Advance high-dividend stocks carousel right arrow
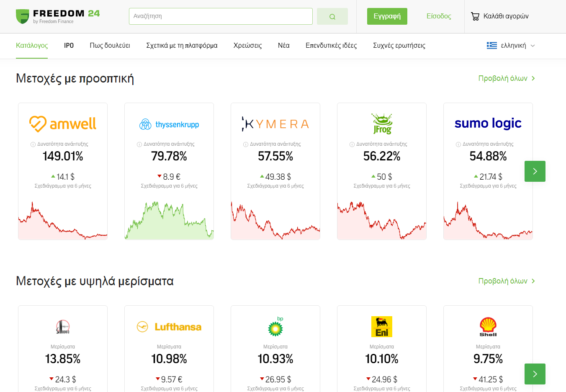The height and width of the screenshot is (392, 566). pyautogui.click(x=535, y=374)
